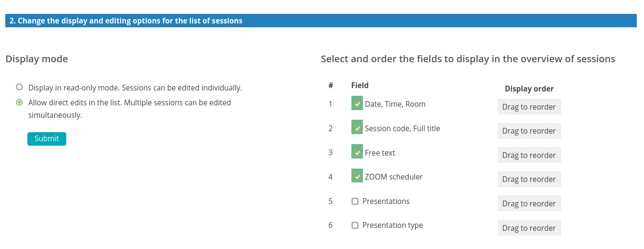The image size is (644, 249).
Task: Click the Submit button
Action: point(47,139)
